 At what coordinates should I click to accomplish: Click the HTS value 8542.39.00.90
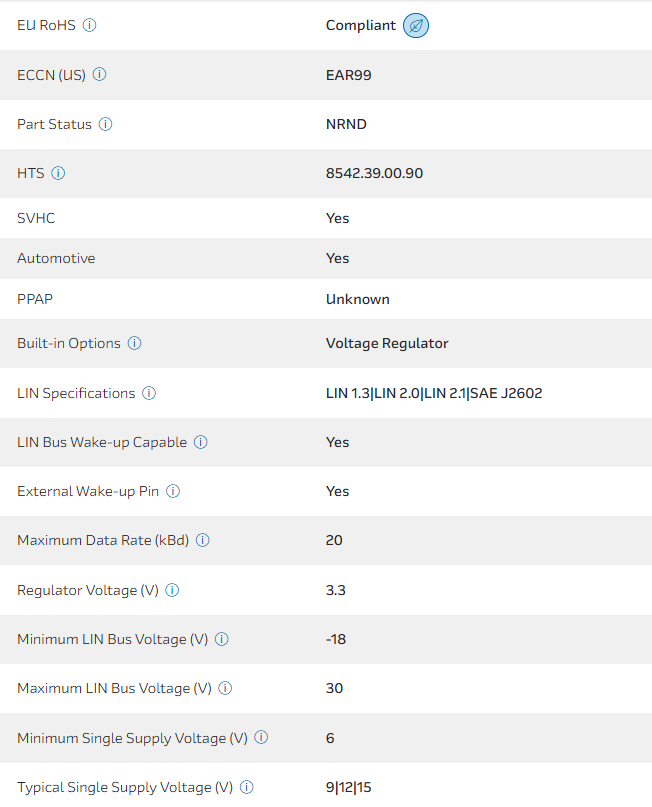[374, 174]
